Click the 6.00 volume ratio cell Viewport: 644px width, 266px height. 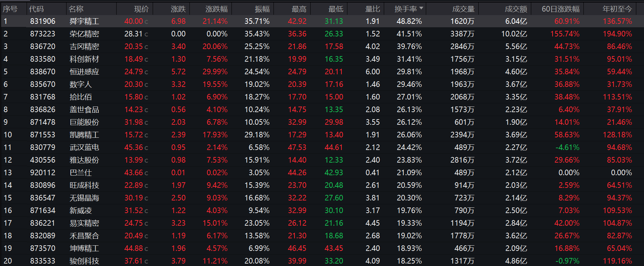click(373, 72)
